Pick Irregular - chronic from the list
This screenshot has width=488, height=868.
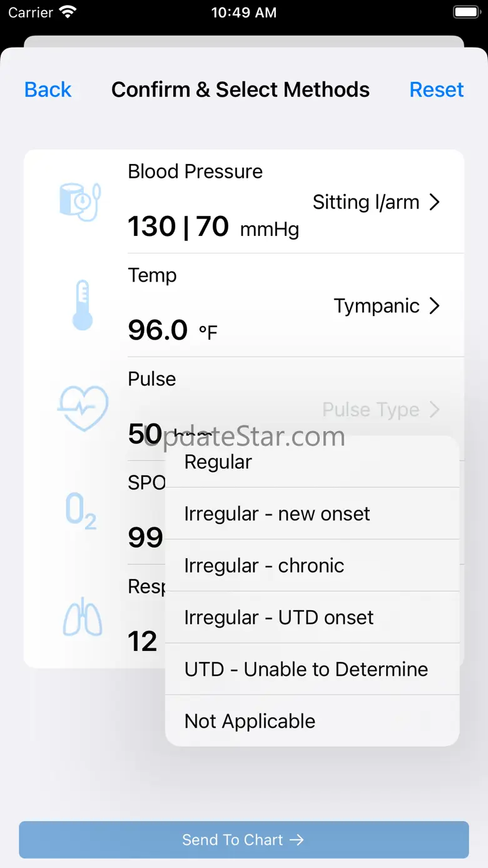pyautogui.click(x=312, y=566)
